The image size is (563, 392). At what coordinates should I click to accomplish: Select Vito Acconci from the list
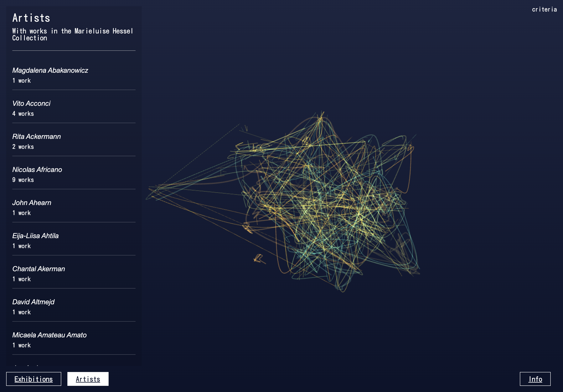[x=31, y=104]
